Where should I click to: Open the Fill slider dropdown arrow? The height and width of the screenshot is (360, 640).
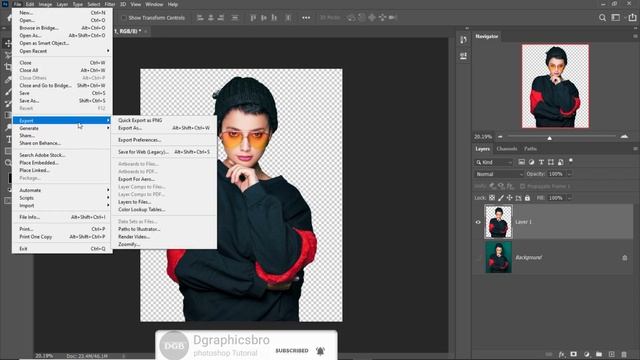tap(569, 198)
